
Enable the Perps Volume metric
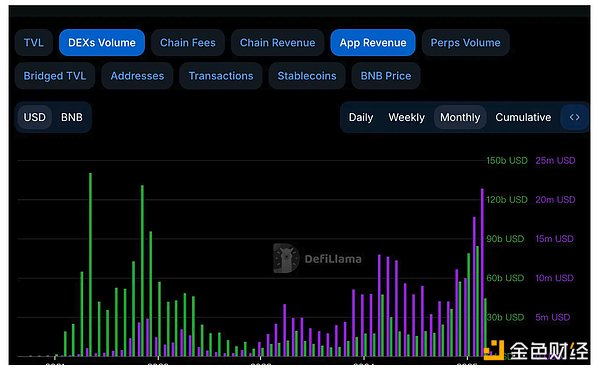(465, 42)
